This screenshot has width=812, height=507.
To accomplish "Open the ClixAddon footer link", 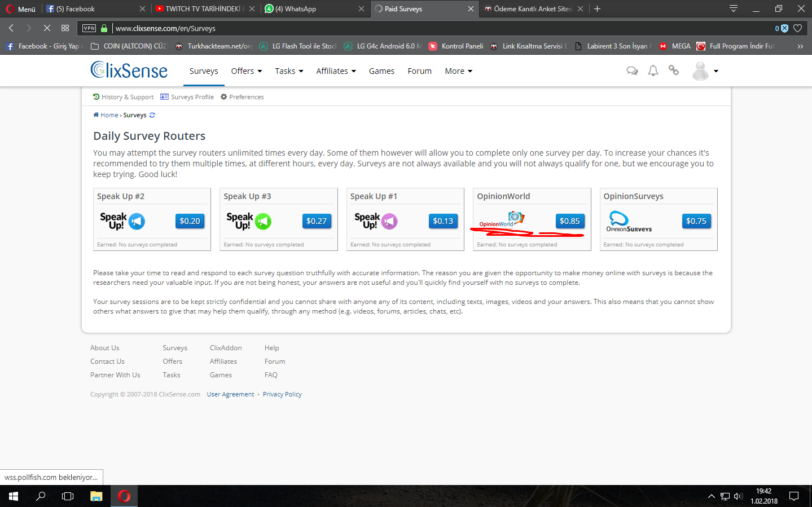I will (x=226, y=348).
